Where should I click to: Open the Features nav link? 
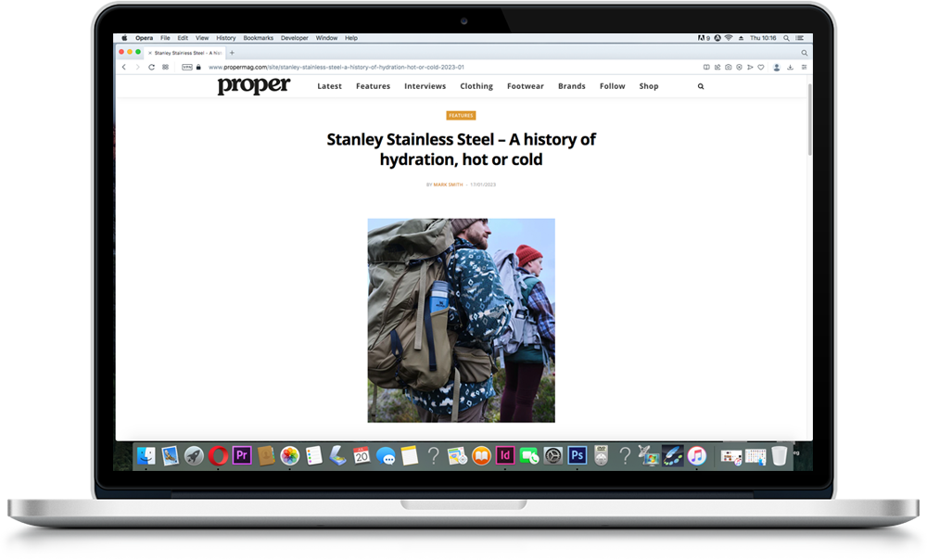pyautogui.click(x=373, y=86)
